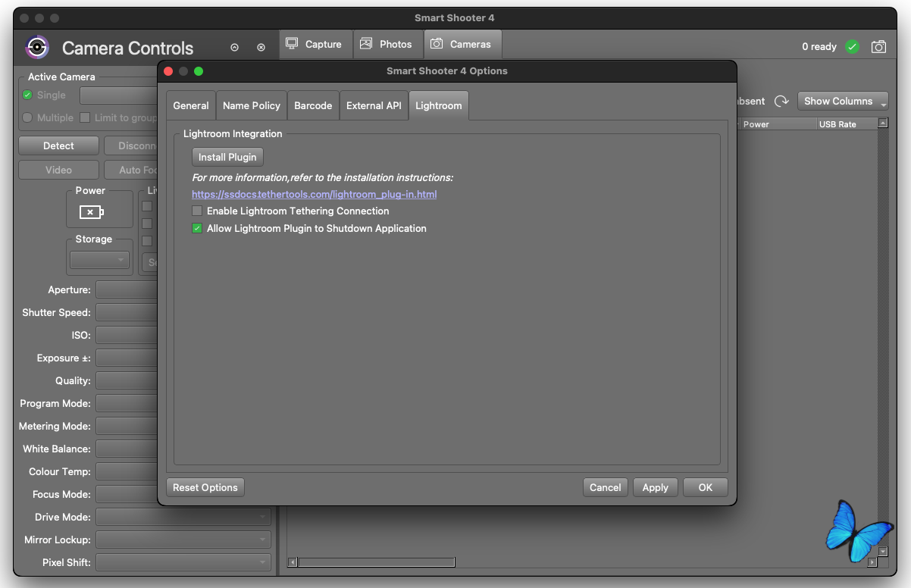Open the Capture tab
Viewport: 911px width, 588px height.
pyautogui.click(x=314, y=44)
